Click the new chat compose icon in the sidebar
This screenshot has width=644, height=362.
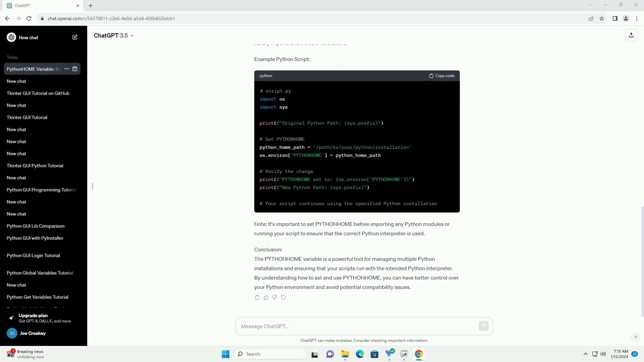tap(75, 37)
